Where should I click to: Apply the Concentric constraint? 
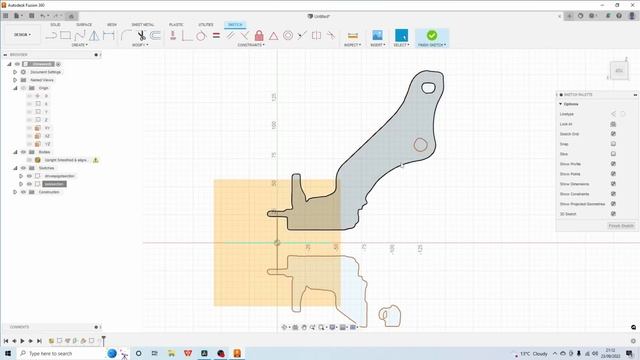(288, 36)
